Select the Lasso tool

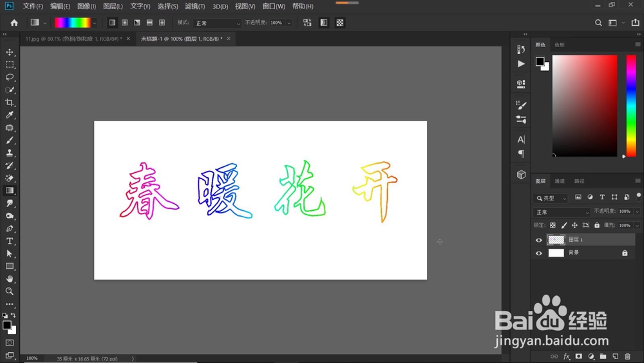[x=10, y=77]
